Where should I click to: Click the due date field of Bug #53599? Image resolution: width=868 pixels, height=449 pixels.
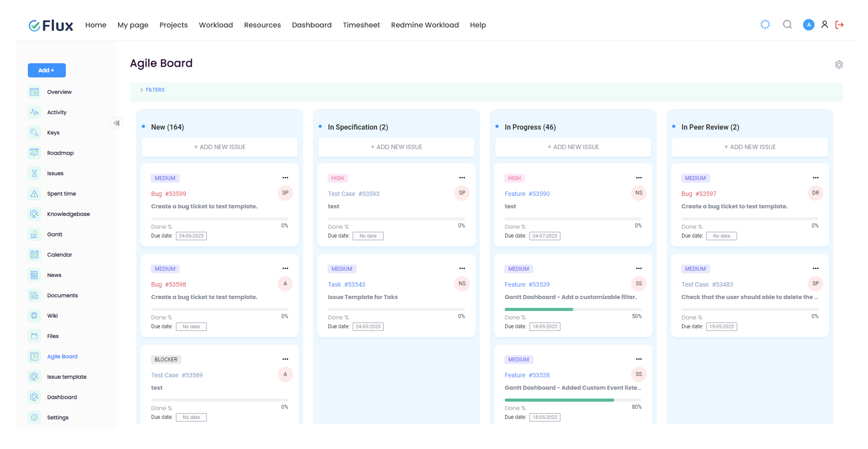point(191,236)
